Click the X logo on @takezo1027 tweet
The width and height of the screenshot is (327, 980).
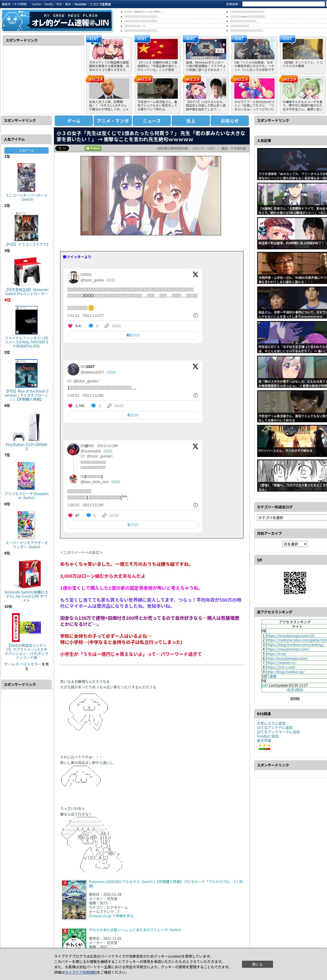click(x=195, y=366)
